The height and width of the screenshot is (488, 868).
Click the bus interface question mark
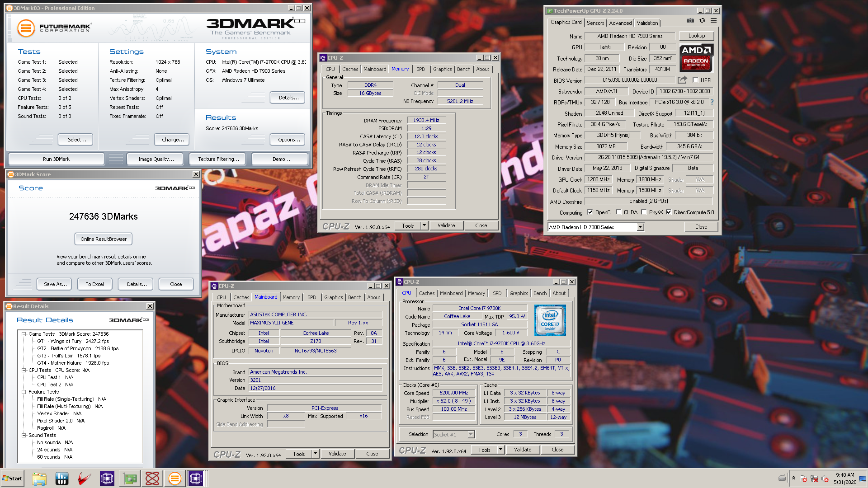(712, 102)
